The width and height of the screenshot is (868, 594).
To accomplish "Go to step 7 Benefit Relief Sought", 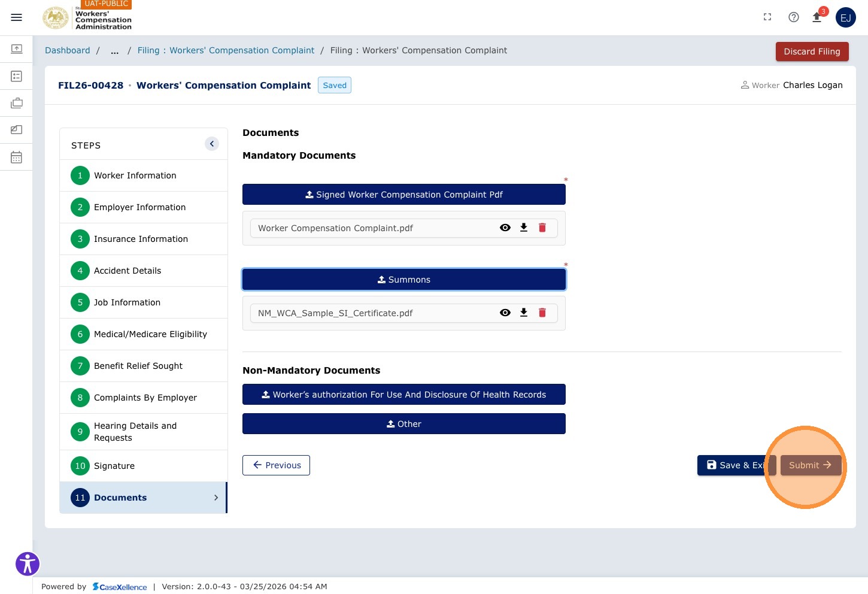I will tap(144, 366).
